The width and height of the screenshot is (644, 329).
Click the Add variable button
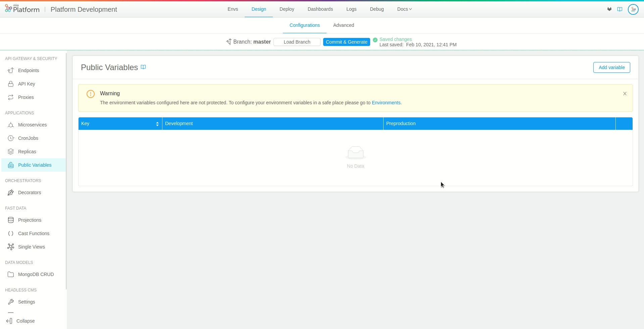(611, 67)
